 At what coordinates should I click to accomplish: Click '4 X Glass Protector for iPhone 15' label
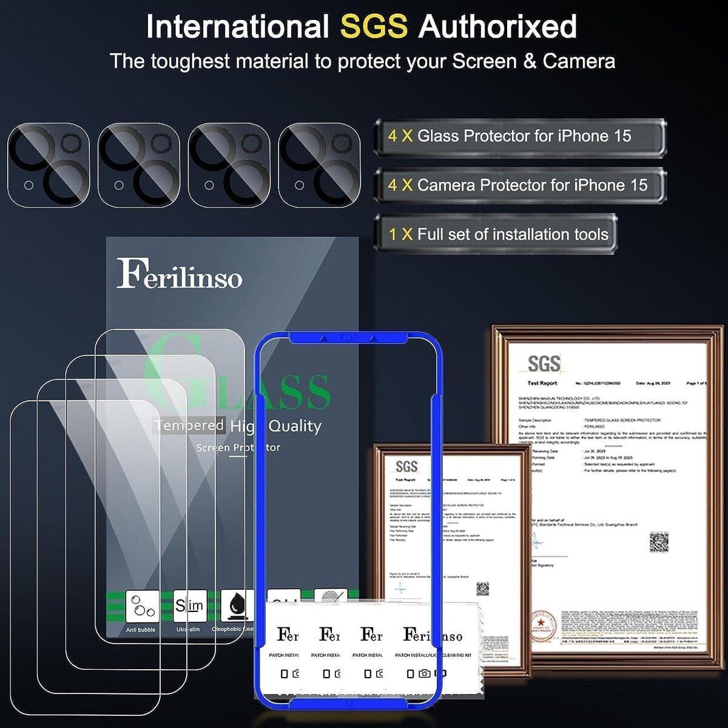[519, 136]
